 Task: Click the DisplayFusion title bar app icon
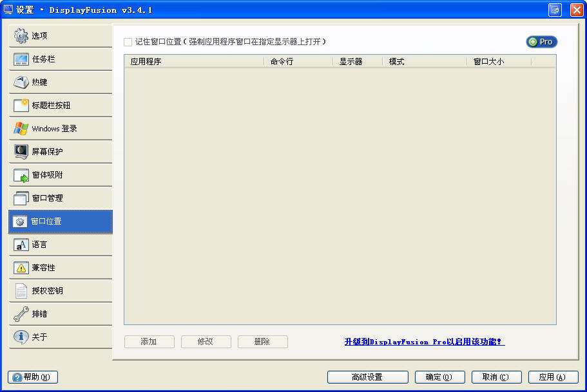coord(8,10)
